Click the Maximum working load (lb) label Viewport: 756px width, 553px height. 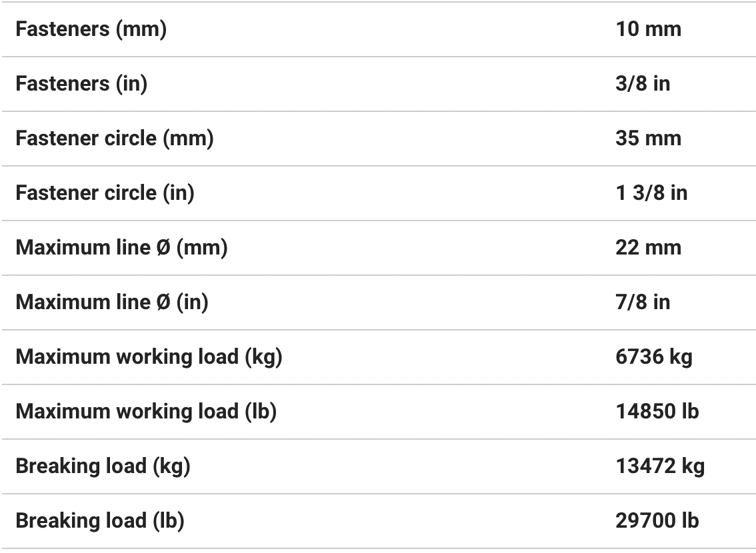point(146,412)
